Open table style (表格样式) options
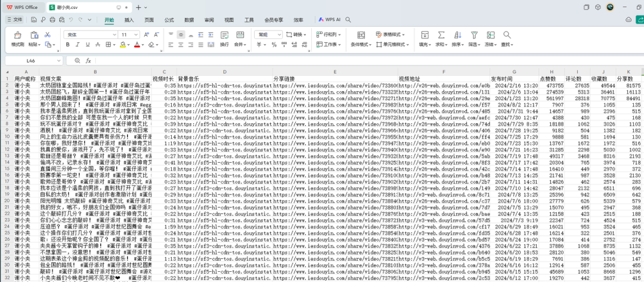The height and width of the screenshot is (282, 644). pyautogui.click(x=390, y=35)
